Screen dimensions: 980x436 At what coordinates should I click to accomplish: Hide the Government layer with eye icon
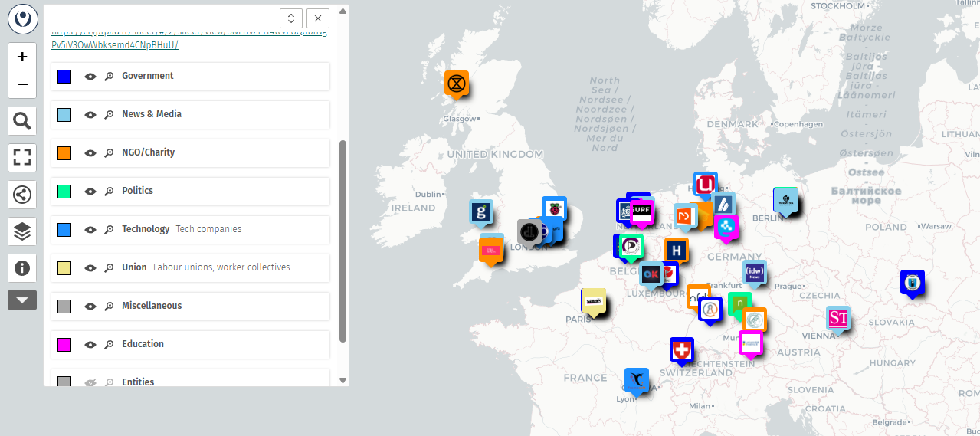(x=90, y=76)
